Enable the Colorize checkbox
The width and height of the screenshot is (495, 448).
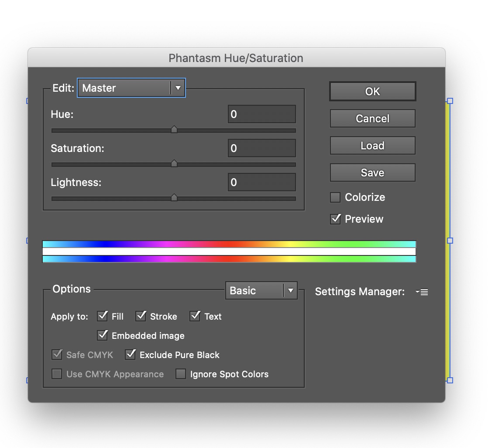(335, 197)
